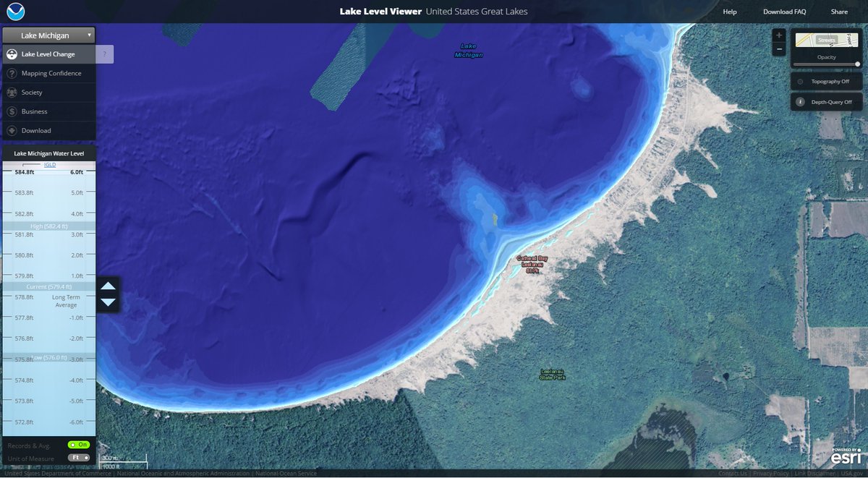
Task: Click the question mark beside Lake Level Change
Action: pos(105,54)
